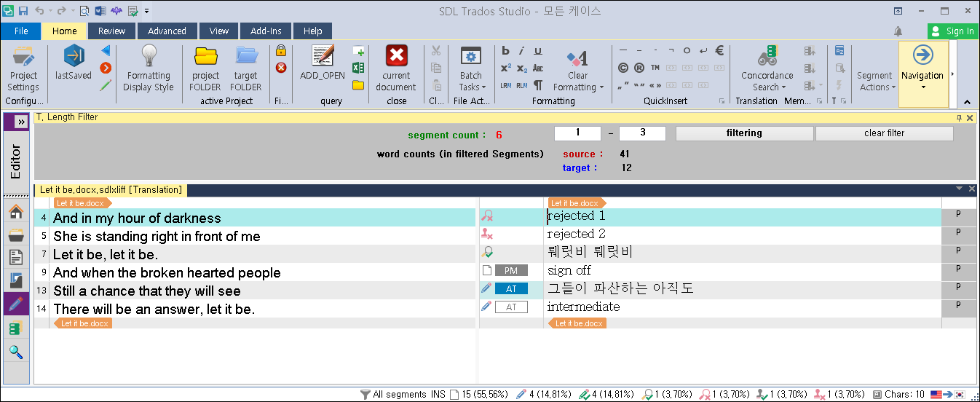The width and height of the screenshot is (980, 402).
Task: Click the padlock lock icon
Action: (x=281, y=51)
